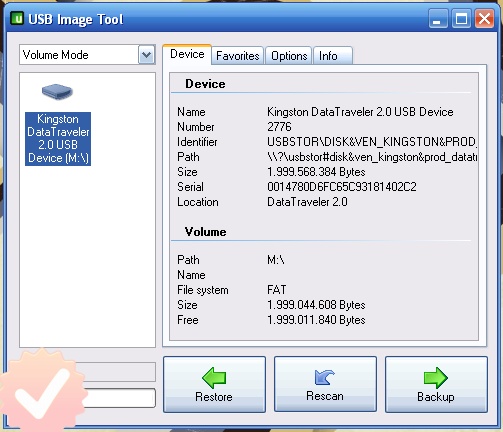Click the green Backup arrow icon
Viewport: 503px width, 432px height.
pos(436,378)
